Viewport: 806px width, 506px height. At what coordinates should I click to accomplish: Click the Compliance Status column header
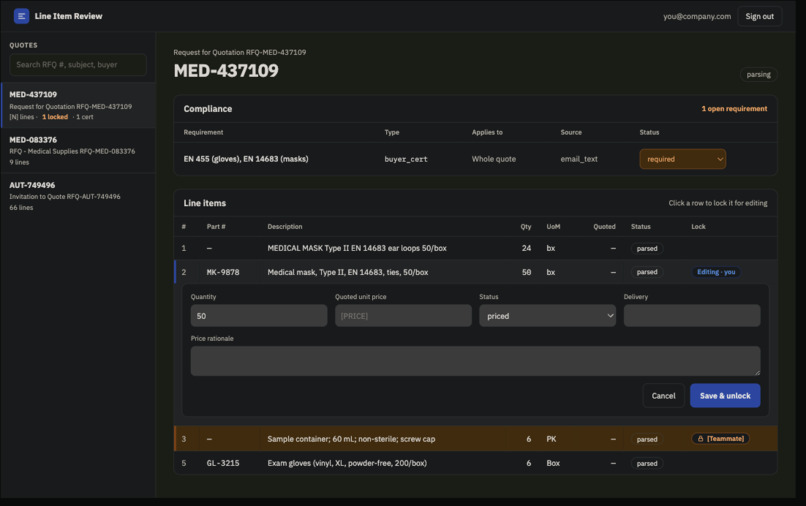point(649,132)
